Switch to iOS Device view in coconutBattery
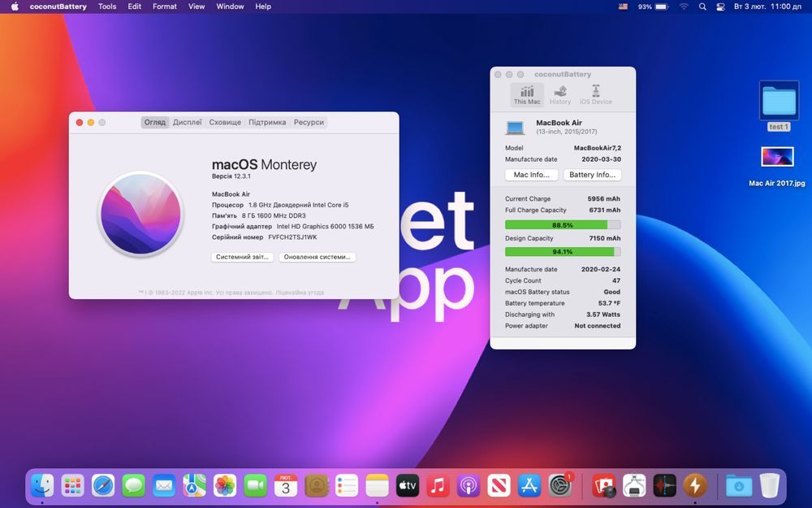This screenshot has width=812, height=508. coord(595,95)
